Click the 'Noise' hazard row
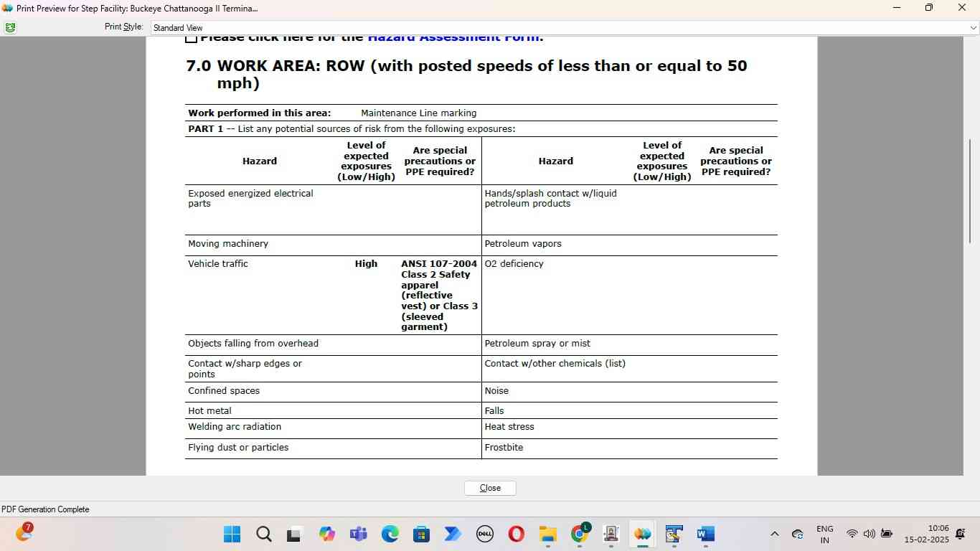 pyautogui.click(x=496, y=391)
